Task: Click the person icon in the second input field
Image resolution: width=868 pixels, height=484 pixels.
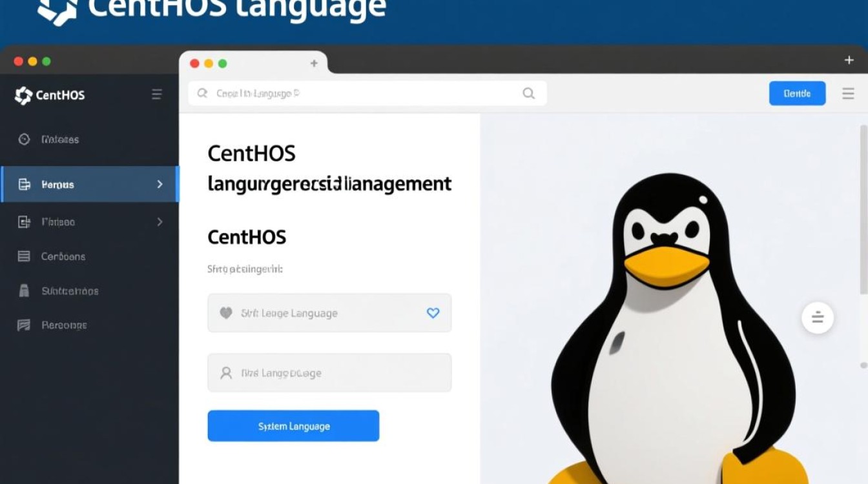Action: tap(225, 372)
